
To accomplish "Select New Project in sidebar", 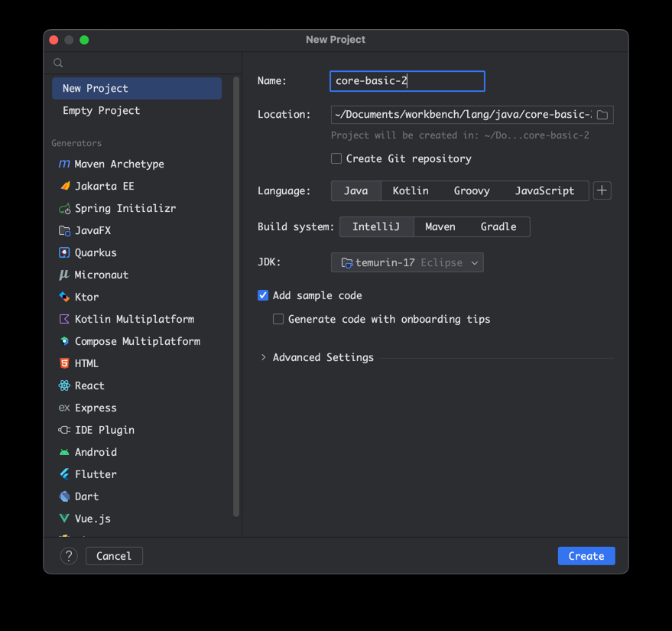I will click(137, 88).
